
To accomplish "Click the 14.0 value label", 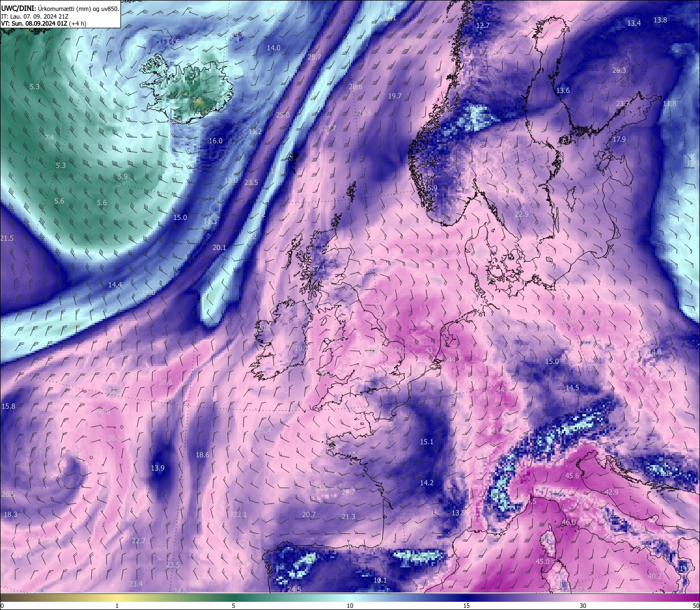I will [x=273, y=48].
